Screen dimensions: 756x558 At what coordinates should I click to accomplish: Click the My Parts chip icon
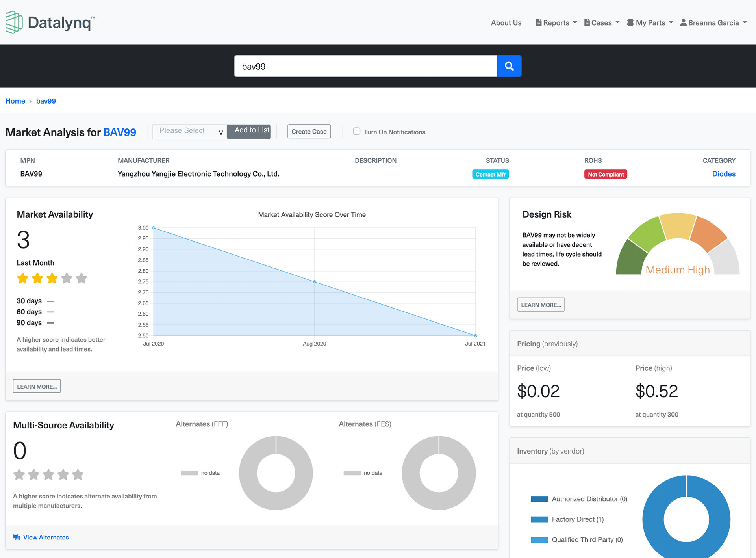coord(630,23)
